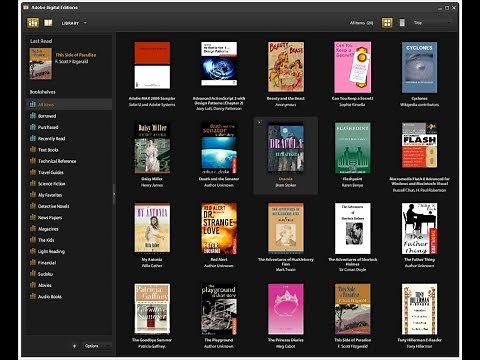Image resolution: width=480 pixels, height=360 pixels.
Task: Select Adventures of Huckleberry Finn cover
Action: tap(286, 228)
